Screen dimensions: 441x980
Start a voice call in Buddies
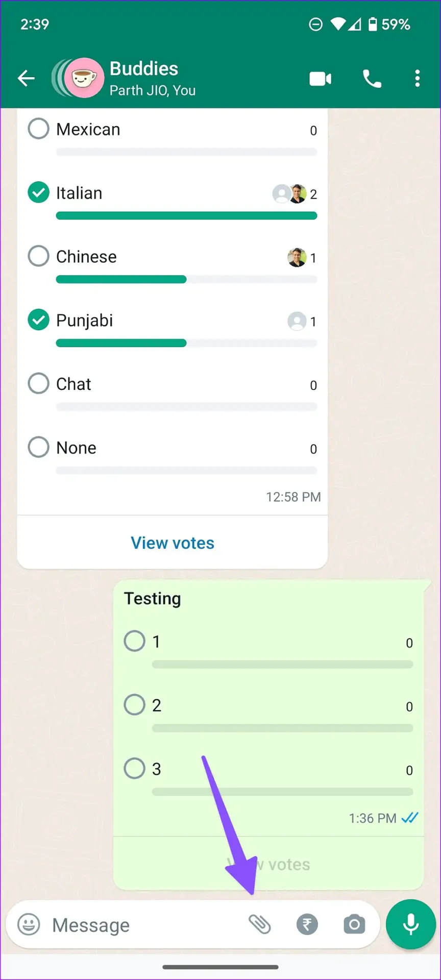click(x=372, y=79)
